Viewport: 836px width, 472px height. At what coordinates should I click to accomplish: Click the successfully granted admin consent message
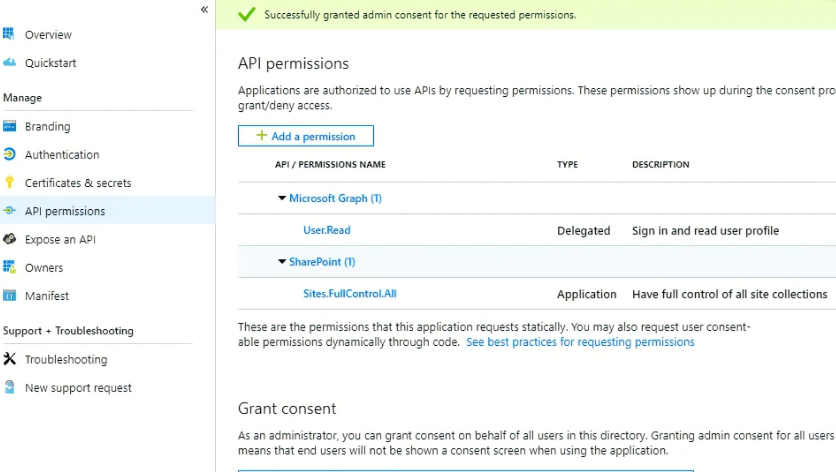click(420, 15)
